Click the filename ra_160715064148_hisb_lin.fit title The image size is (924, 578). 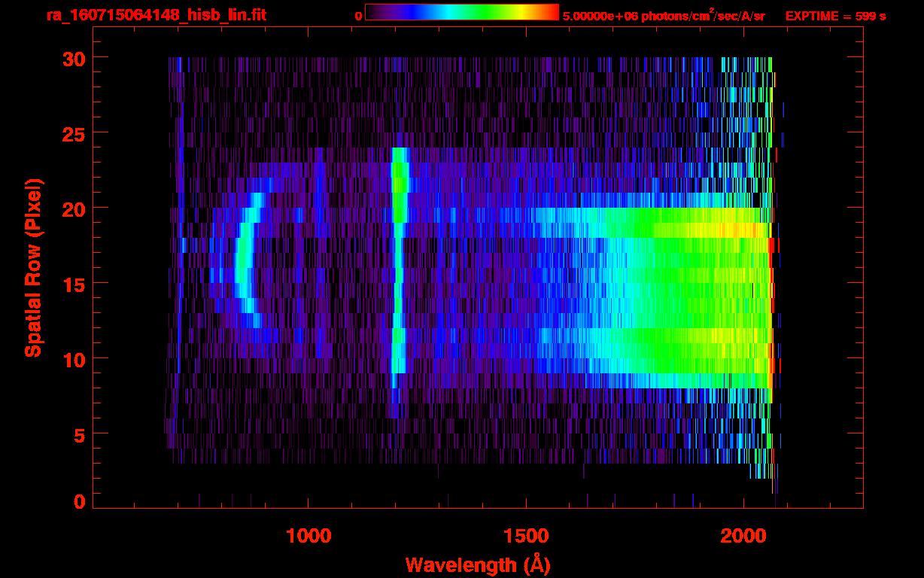[156, 15]
